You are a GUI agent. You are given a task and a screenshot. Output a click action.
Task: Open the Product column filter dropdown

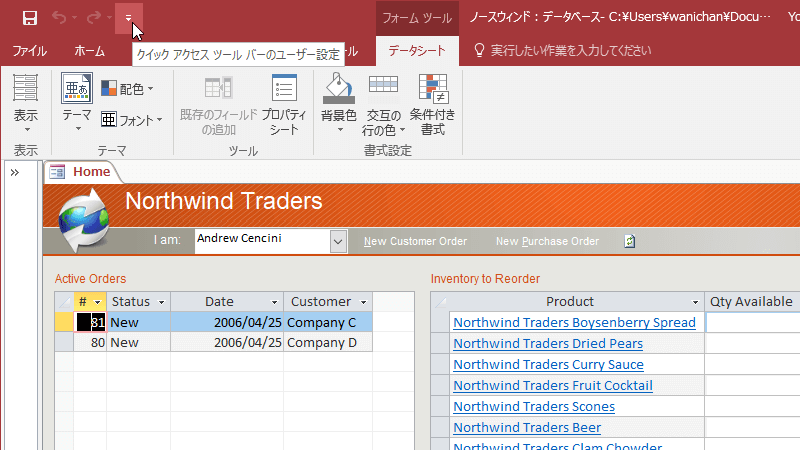(694, 302)
